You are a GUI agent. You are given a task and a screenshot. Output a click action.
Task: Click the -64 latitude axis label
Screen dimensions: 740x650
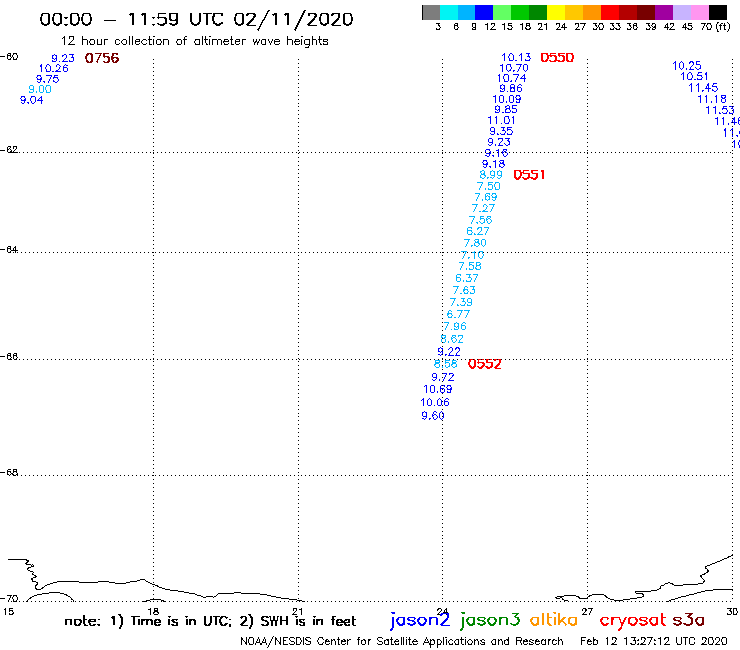pos(9,249)
